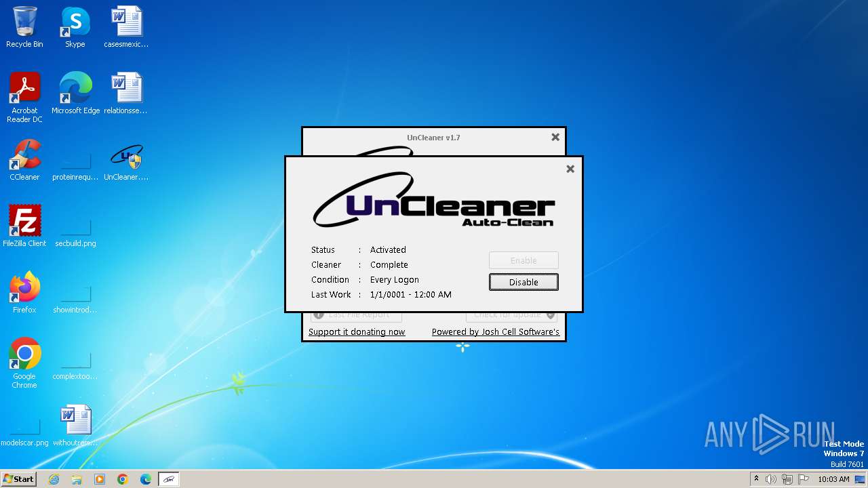868x488 pixels.
Task: Select the relationsse... Word document icon
Action: (x=126, y=94)
